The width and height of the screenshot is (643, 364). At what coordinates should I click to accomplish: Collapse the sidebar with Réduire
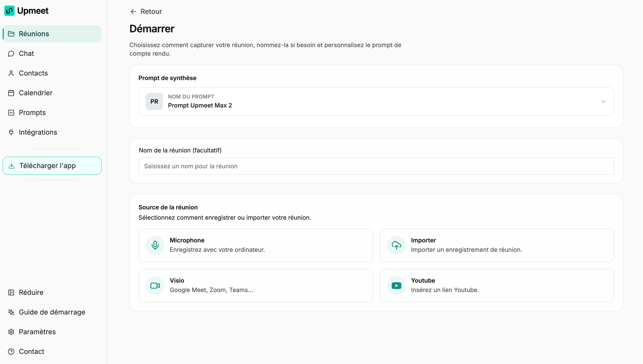[52, 292]
